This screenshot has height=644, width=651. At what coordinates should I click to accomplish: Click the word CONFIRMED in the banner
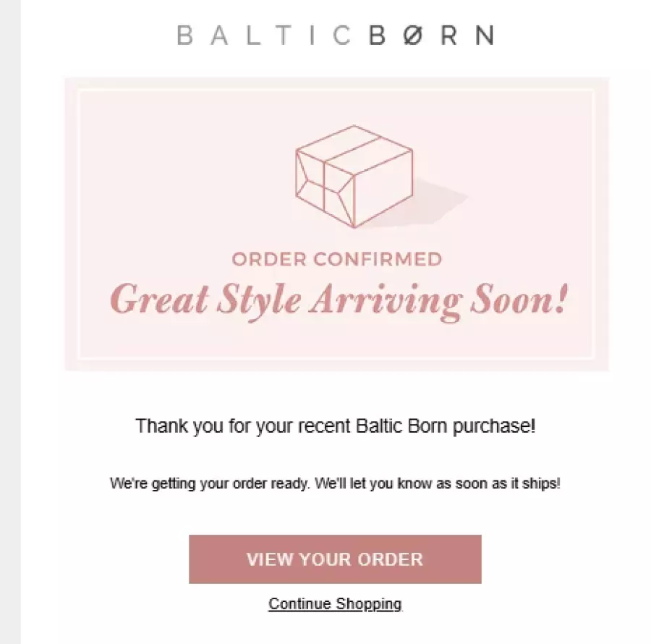pyautogui.click(x=378, y=260)
